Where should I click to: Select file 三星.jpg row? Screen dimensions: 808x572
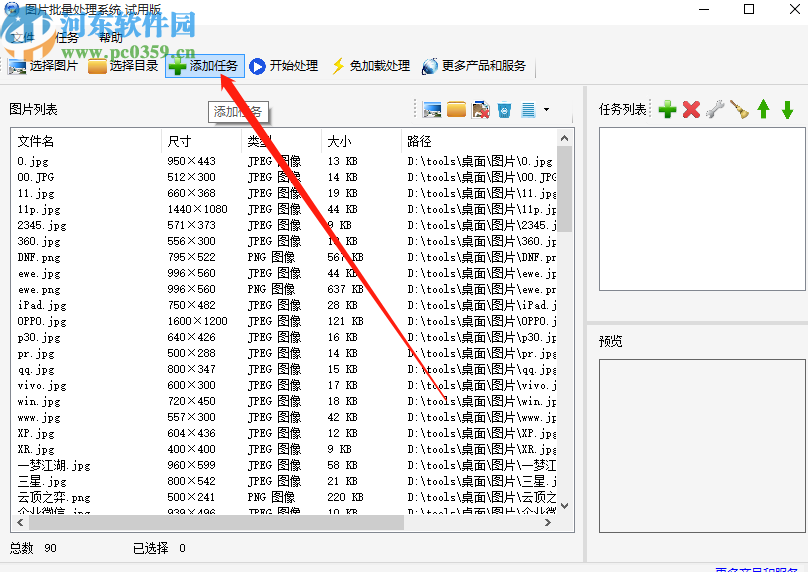tap(284, 481)
